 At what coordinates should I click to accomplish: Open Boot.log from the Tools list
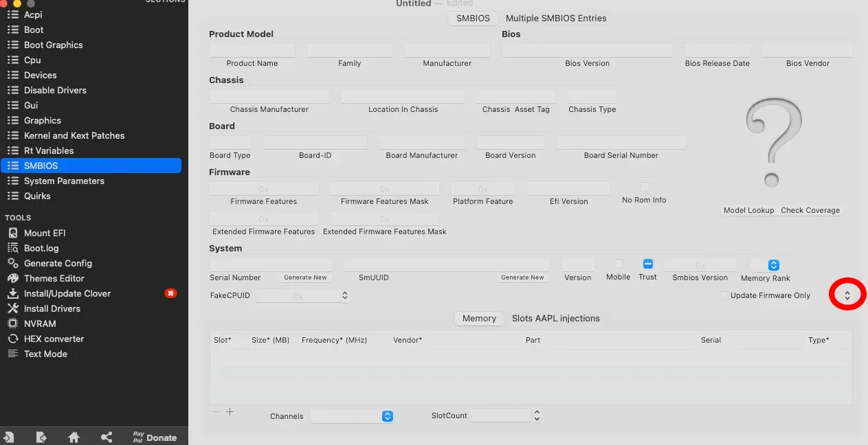41,248
